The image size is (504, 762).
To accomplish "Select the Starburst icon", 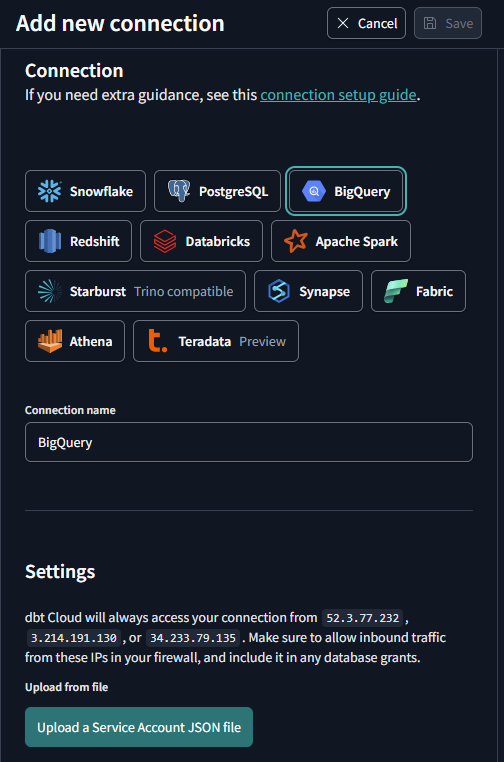I will click(50, 292).
